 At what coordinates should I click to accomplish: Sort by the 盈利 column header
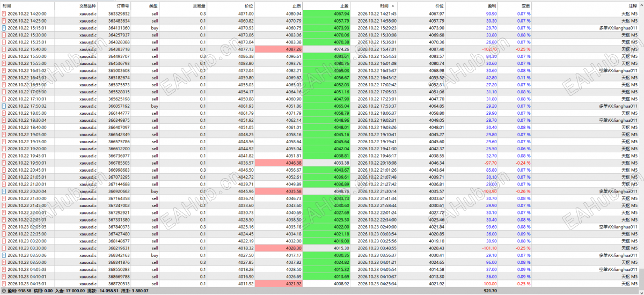click(491, 6)
